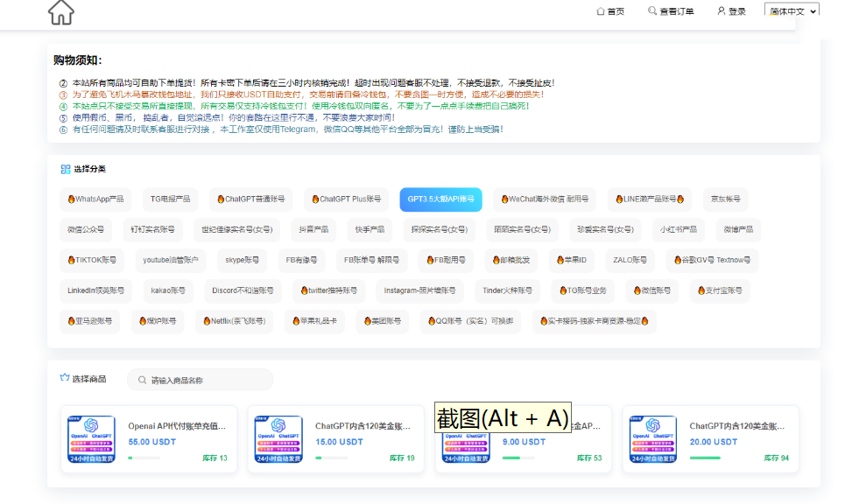Choose the TG电报产品 category

click(170, 199)
